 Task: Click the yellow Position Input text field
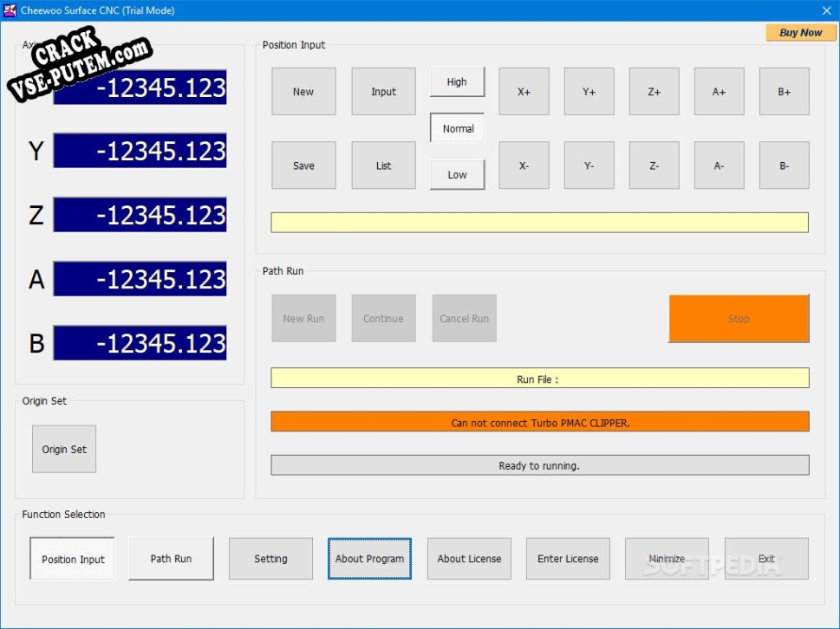(x=539, y=223)
